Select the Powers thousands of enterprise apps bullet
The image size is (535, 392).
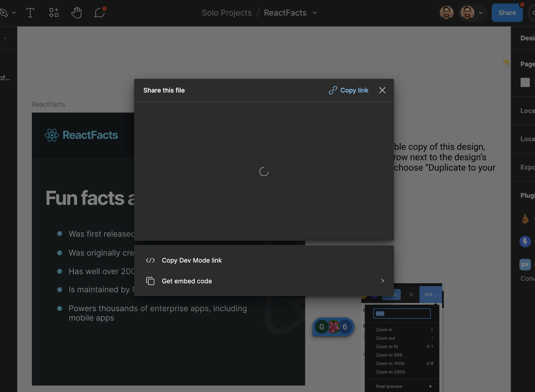158,313
